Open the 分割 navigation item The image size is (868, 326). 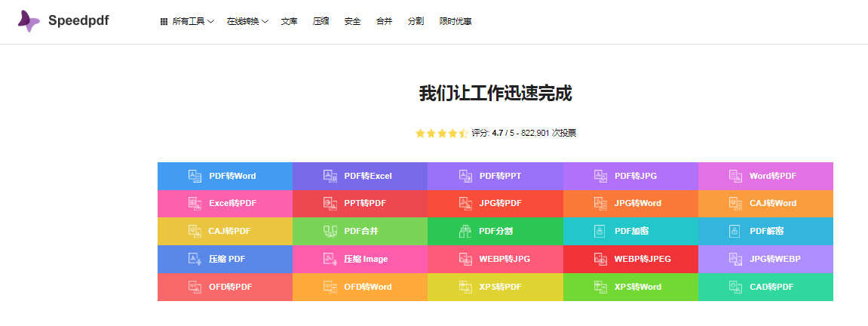click(416, 22)
